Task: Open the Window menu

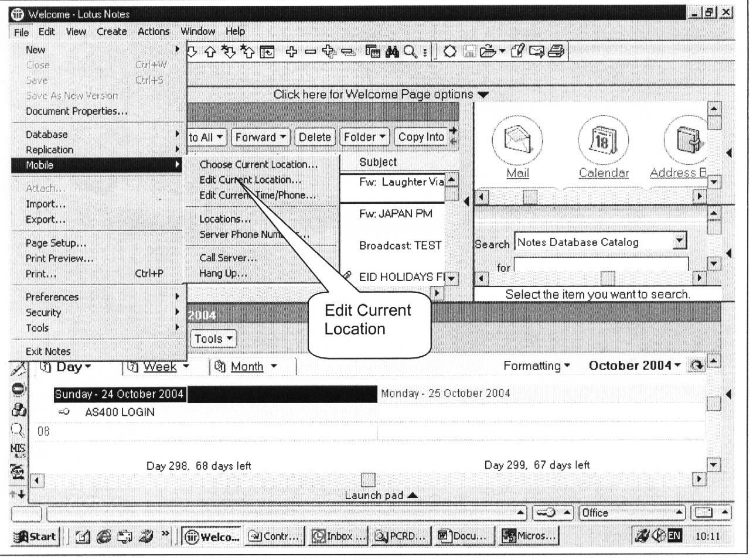Action: pyautogui.click(x=197, y=31)
